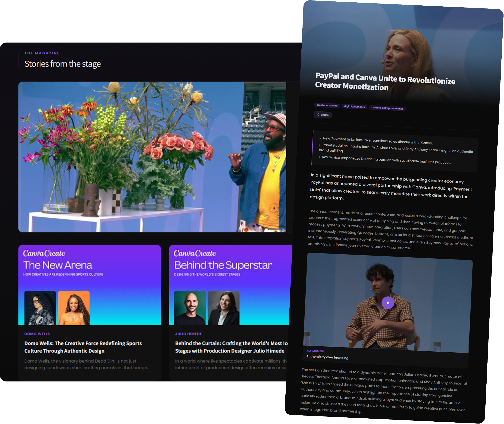
Task: Click the Domo Wells excerpt text
Action: point(87,364)
